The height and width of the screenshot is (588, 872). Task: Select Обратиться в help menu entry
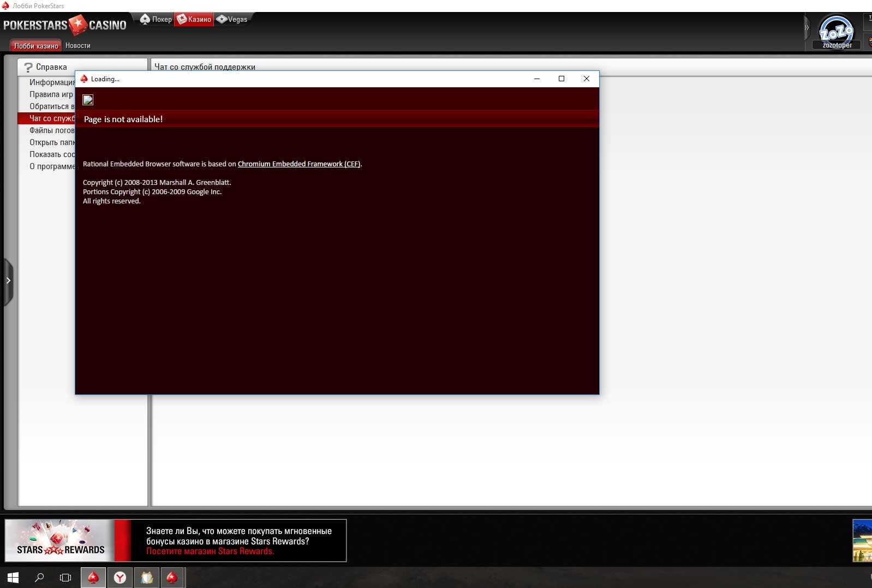pyautogui.click(x=52, y=106)
